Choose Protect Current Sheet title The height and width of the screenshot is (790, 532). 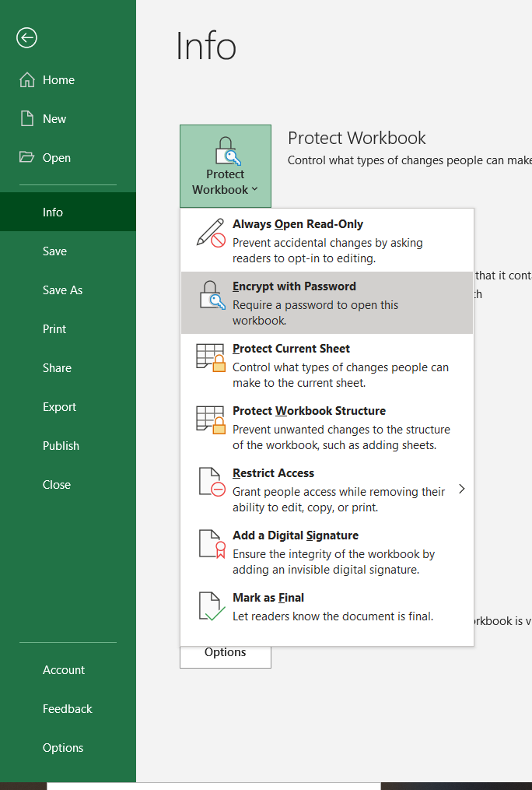point(291,349)
